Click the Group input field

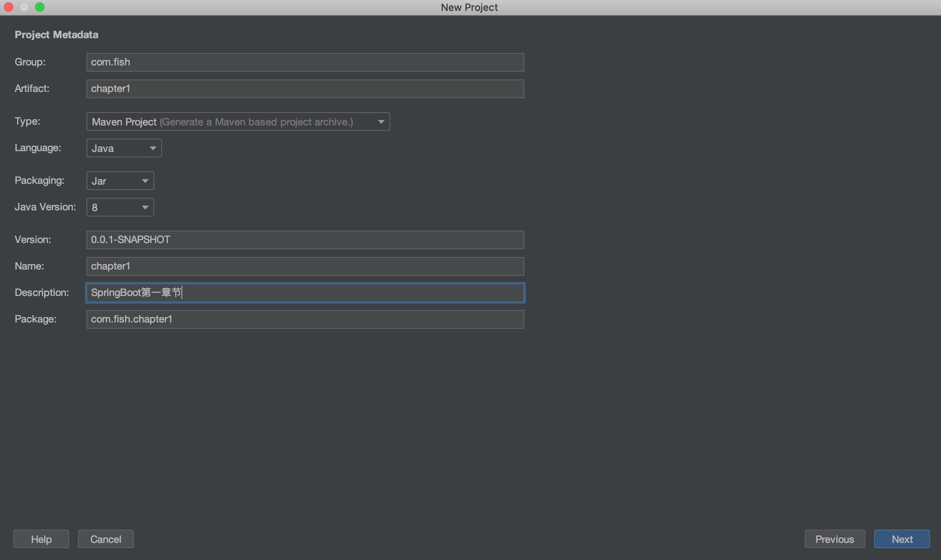click(305, 62)
